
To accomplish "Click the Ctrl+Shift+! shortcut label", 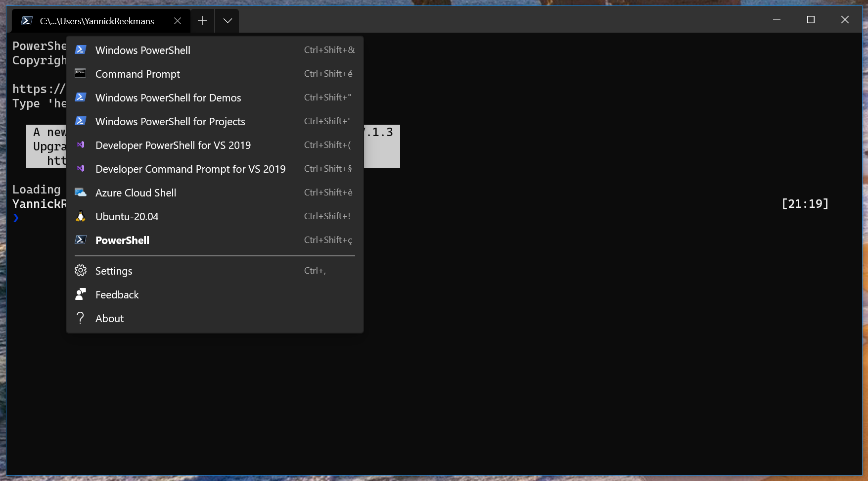I will pyautogui.click(x=327, y=216).
